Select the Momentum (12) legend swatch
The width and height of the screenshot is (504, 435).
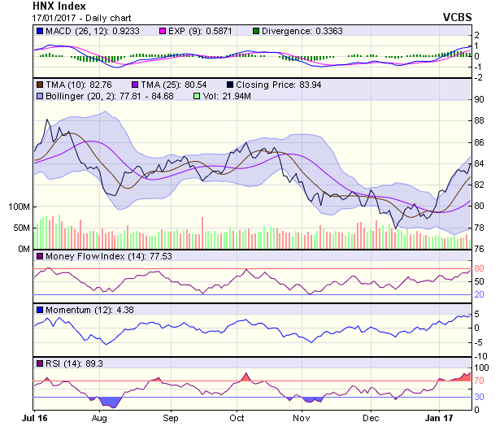pos(40,310)
